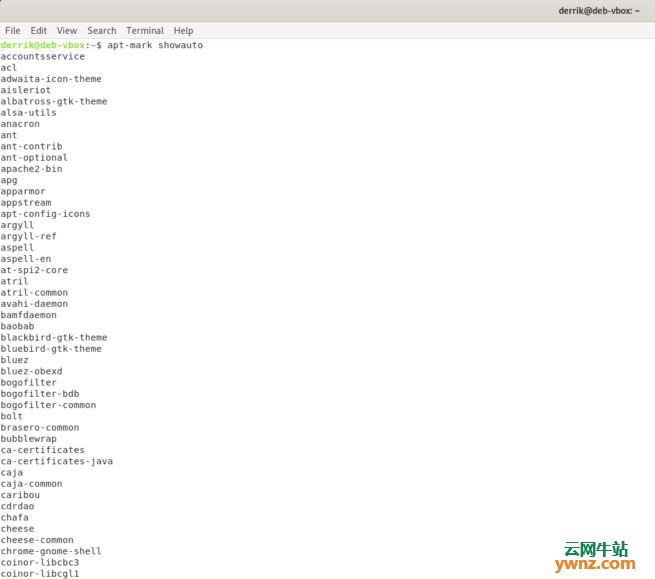Click the derrik@deb-vbox window title

point(599,11)
